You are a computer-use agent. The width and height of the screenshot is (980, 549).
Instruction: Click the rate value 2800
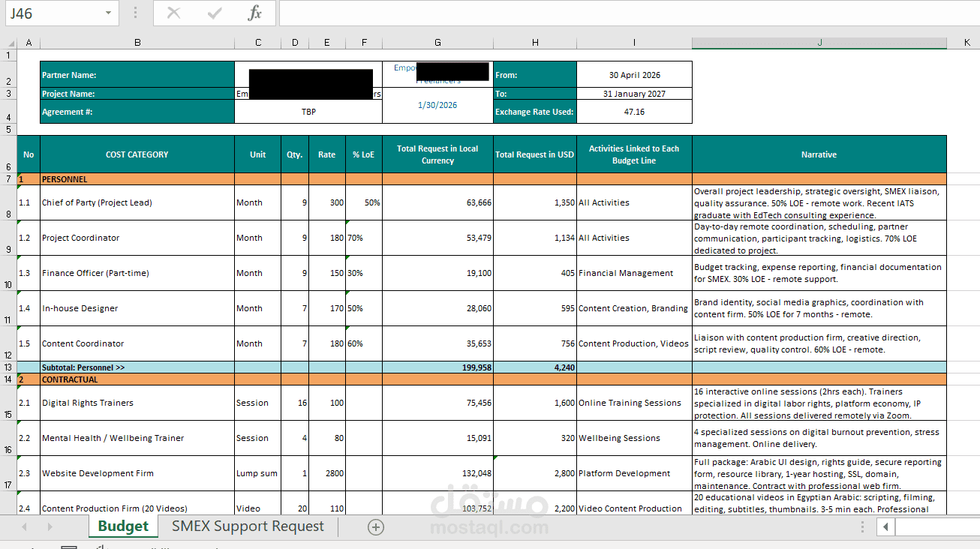point(327,473)
